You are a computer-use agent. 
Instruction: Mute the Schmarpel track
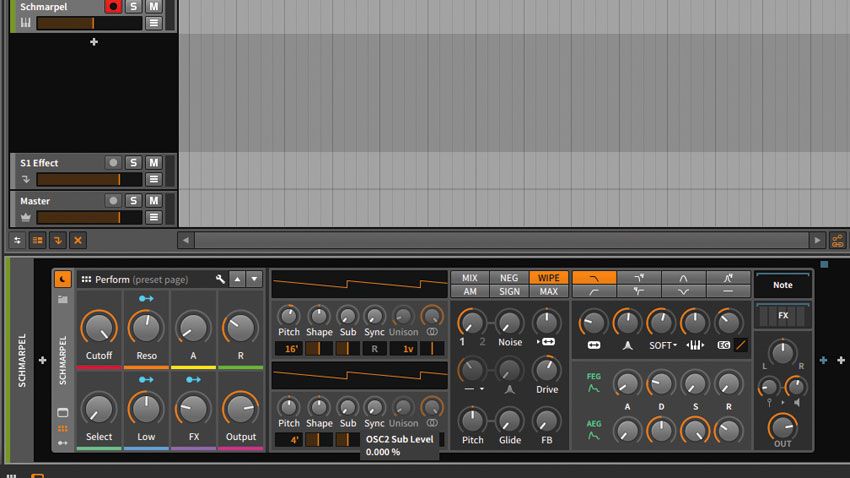[154, 7]
